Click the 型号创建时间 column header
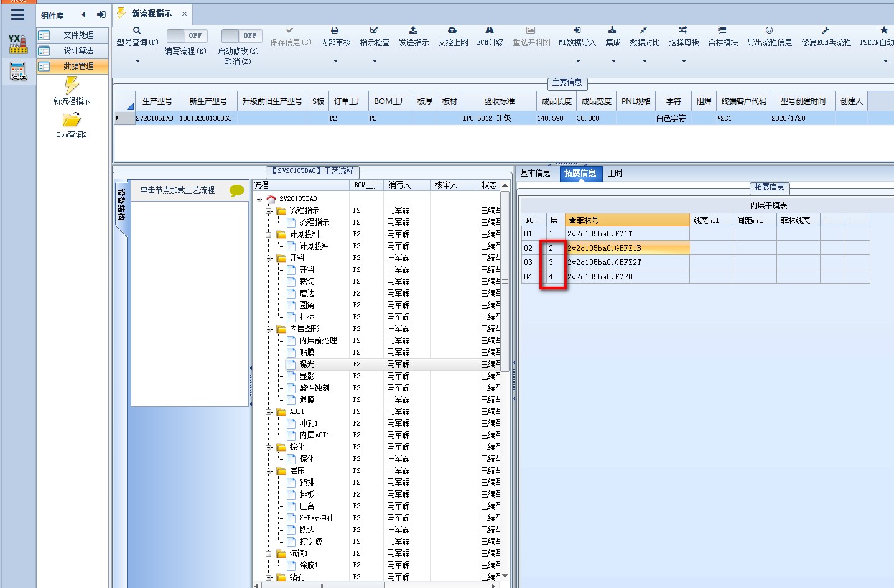Image resolution: width=894 pixels, height=588 pixels. point(803,101)
